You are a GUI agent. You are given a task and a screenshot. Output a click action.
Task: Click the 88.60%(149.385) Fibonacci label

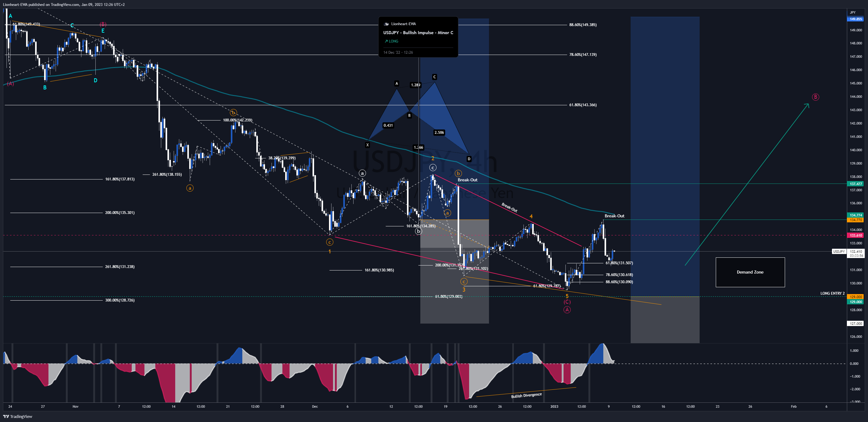(582, 25)
